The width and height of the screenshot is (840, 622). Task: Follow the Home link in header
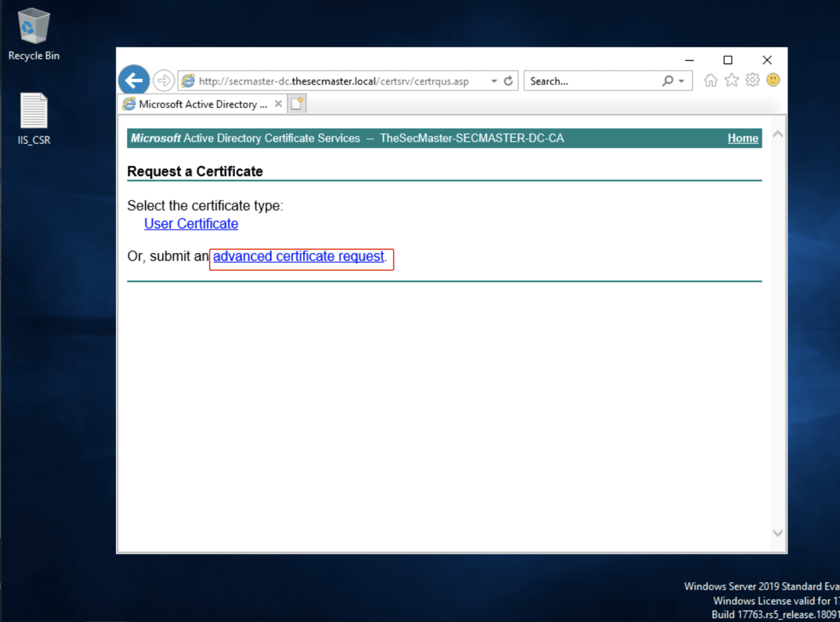(x=742, y=138)
